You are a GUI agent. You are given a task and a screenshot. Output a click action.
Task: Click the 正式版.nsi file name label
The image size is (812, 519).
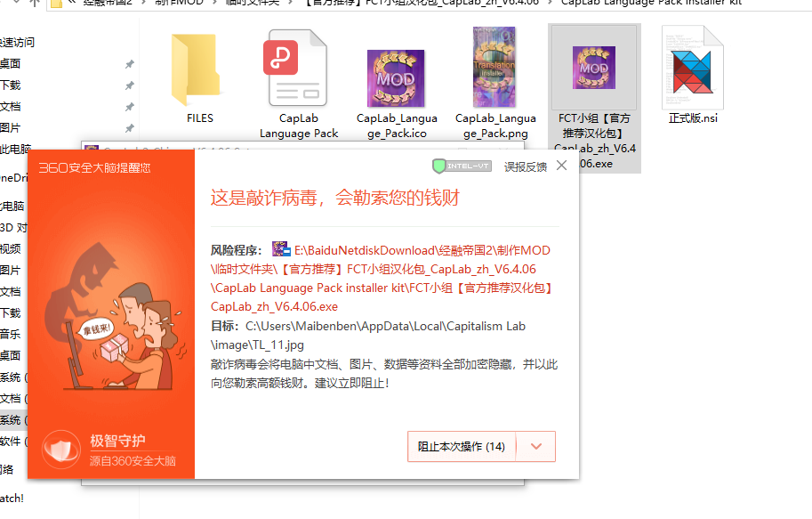(693, 118)
